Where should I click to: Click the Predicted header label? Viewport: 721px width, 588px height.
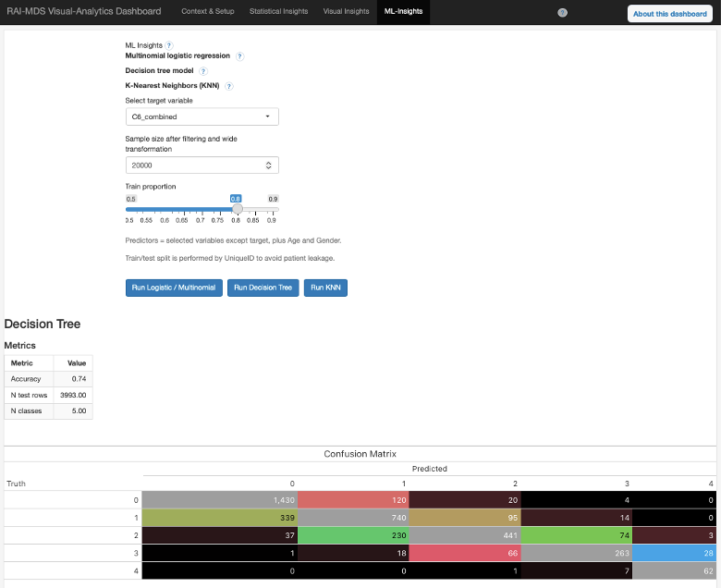[x=430, y=469]
